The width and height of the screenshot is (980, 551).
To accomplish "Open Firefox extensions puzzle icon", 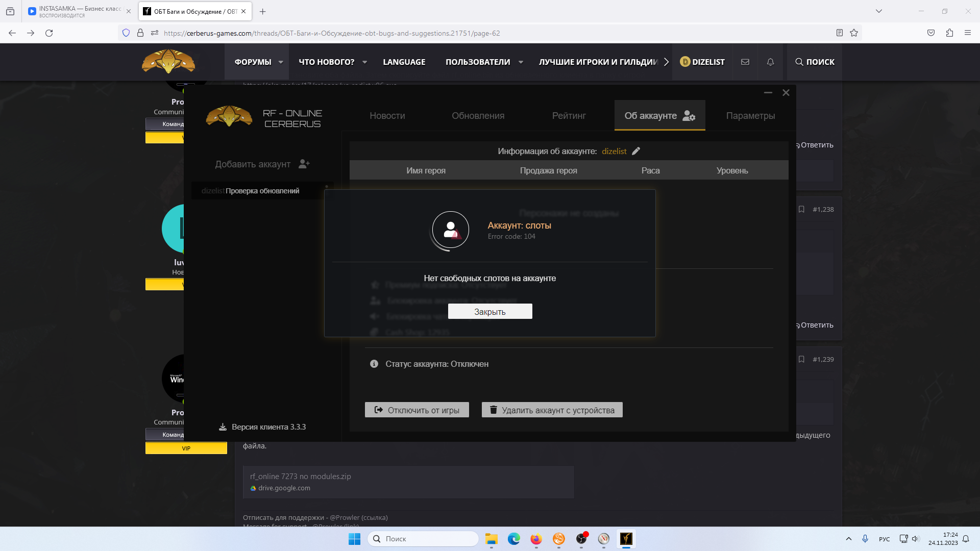I will (x=949, y=33).
